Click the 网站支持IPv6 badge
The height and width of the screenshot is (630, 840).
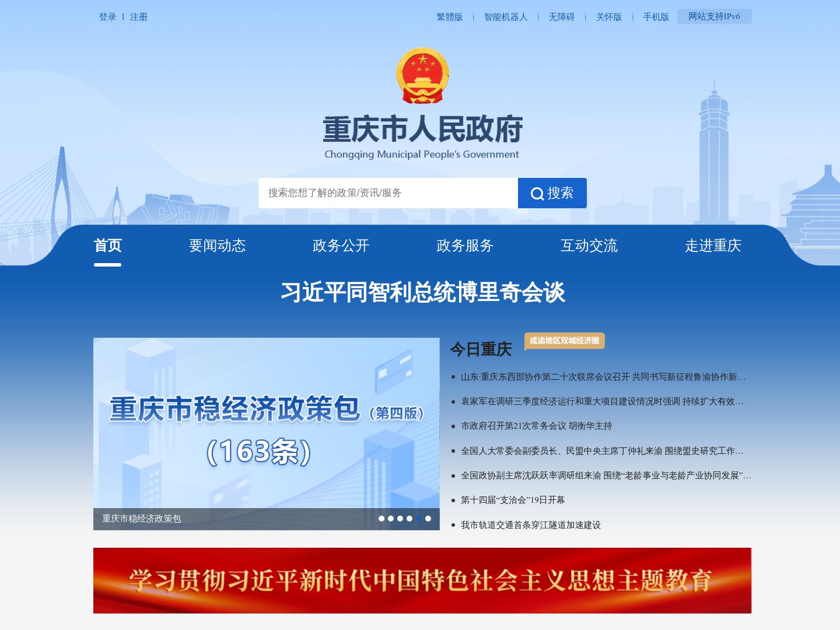click(x=715, y=16)
